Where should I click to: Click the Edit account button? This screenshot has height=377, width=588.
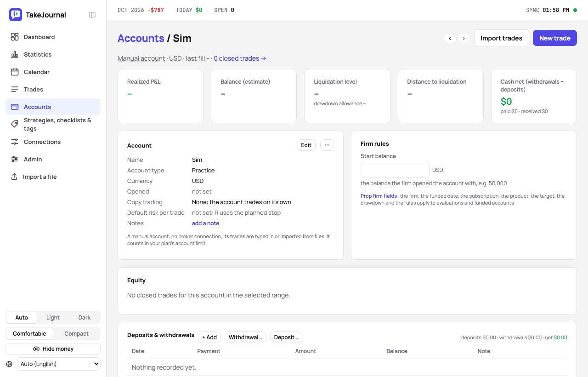click(x=306, y=145)
